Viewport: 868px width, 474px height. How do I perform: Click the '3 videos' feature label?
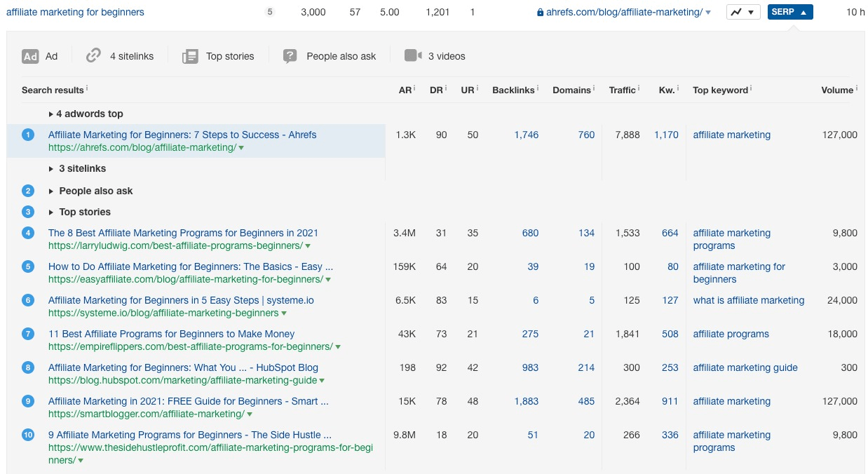point(447,56)
